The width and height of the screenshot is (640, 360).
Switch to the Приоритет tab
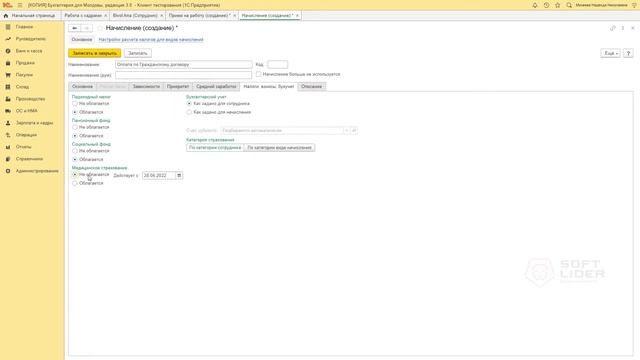[x=178, y=87]
